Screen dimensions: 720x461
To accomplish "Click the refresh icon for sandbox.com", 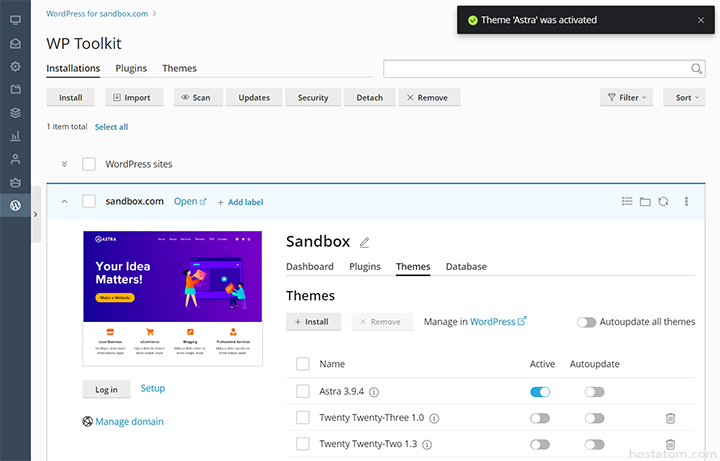I will click(x=663, y=201).
